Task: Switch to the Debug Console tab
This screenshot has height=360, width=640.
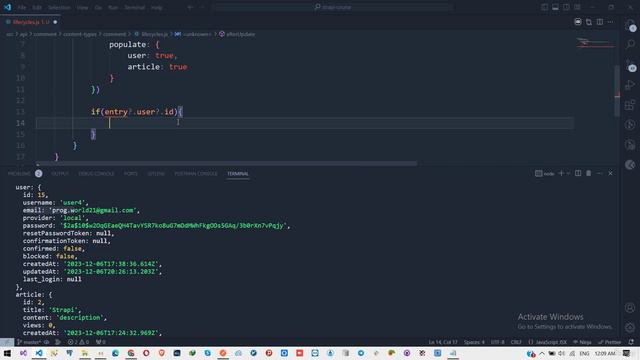Action: (x=96, y=173)
